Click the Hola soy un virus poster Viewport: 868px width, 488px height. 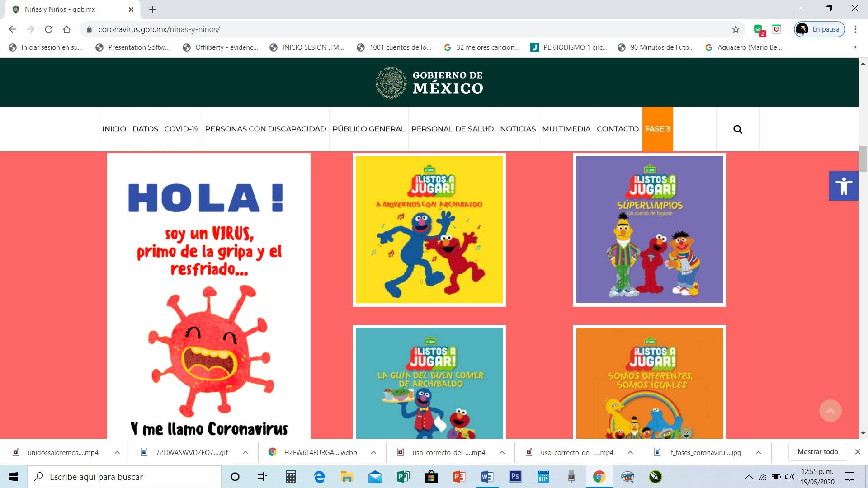click(209, 296)
